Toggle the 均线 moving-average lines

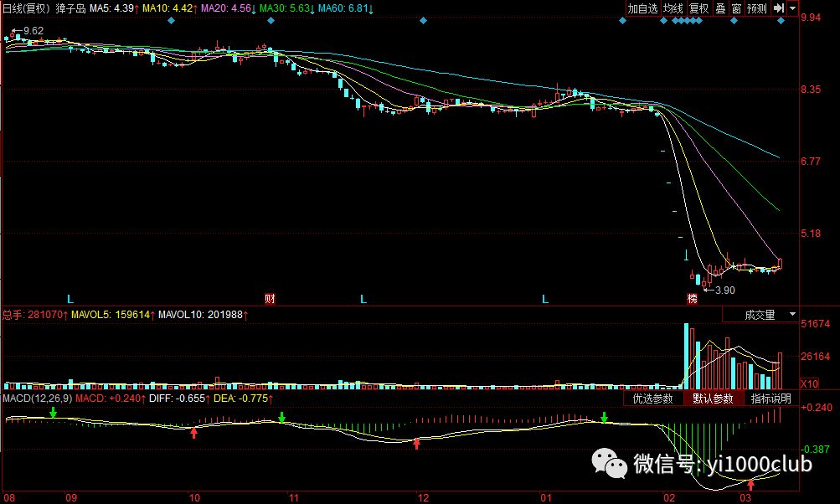tap(673, 8)
